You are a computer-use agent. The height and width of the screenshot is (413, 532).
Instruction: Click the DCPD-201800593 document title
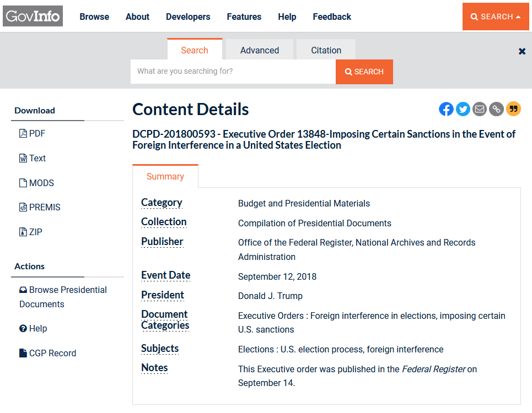(324, 139)
